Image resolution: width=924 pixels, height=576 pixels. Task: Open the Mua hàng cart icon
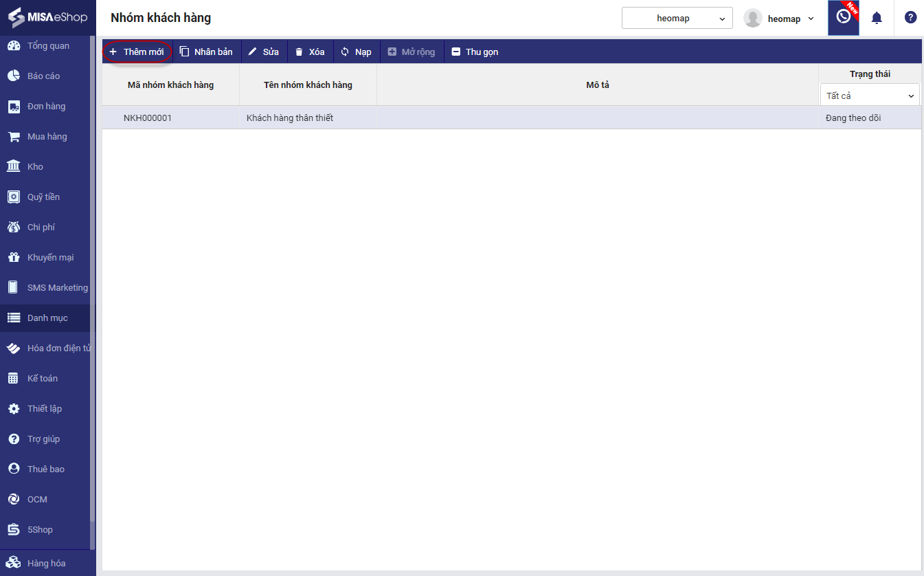tap(13, 137)
